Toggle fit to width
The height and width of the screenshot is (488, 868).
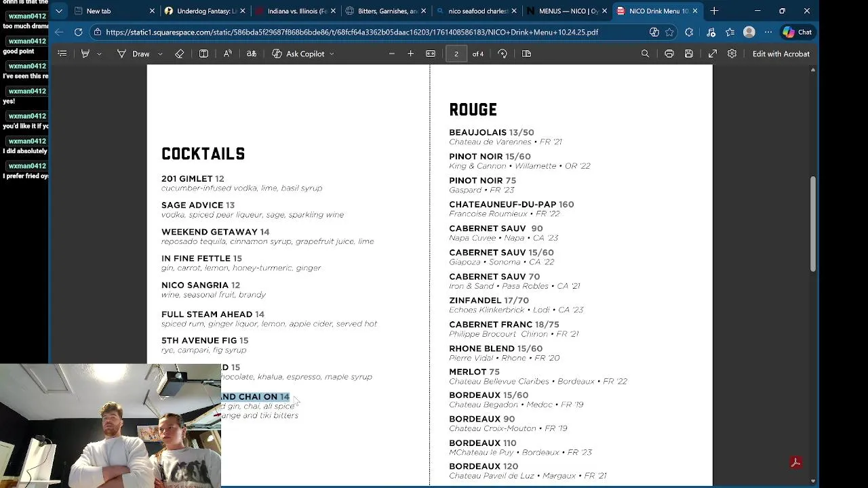[431, 54]
